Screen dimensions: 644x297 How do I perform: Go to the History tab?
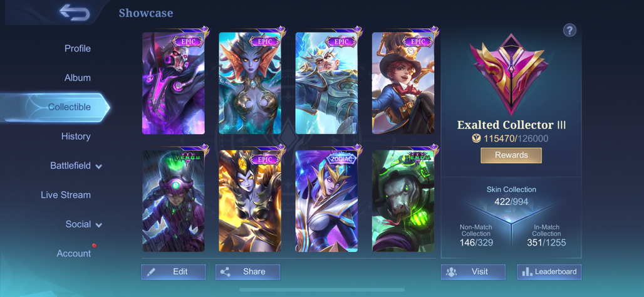76,137
